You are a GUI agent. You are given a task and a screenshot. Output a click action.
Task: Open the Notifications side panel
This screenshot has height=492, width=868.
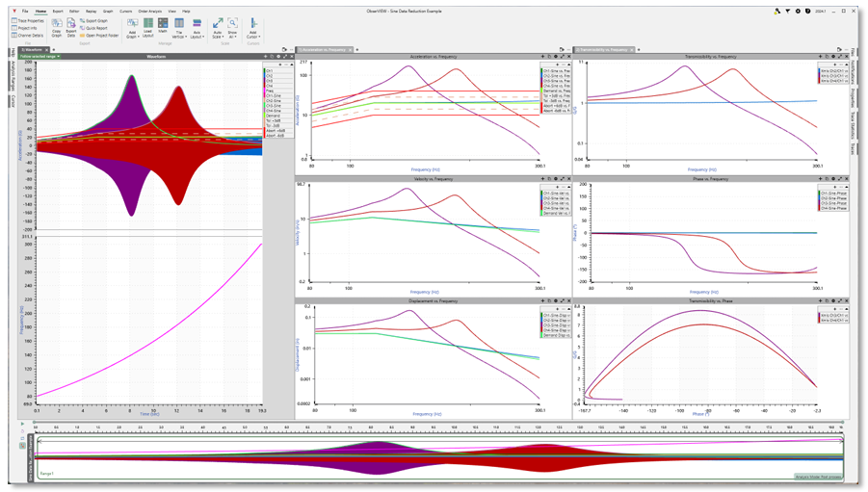point(853,72)
